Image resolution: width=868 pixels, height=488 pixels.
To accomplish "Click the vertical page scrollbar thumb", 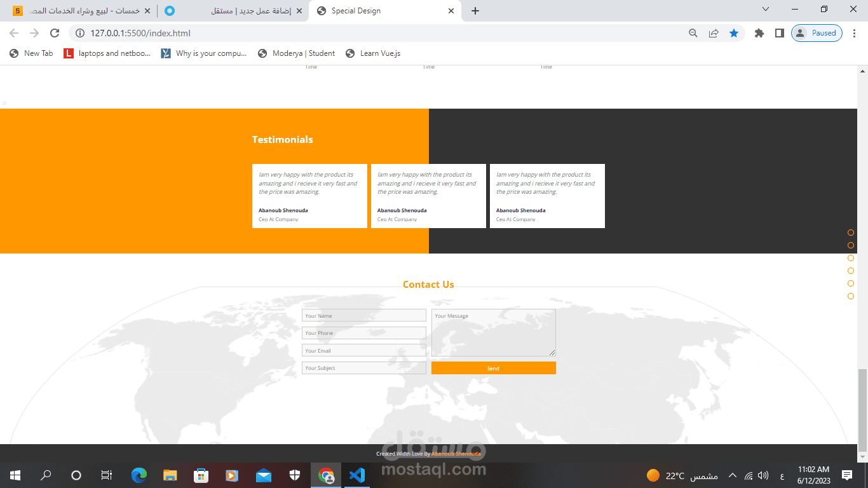I will click(862, 410).
